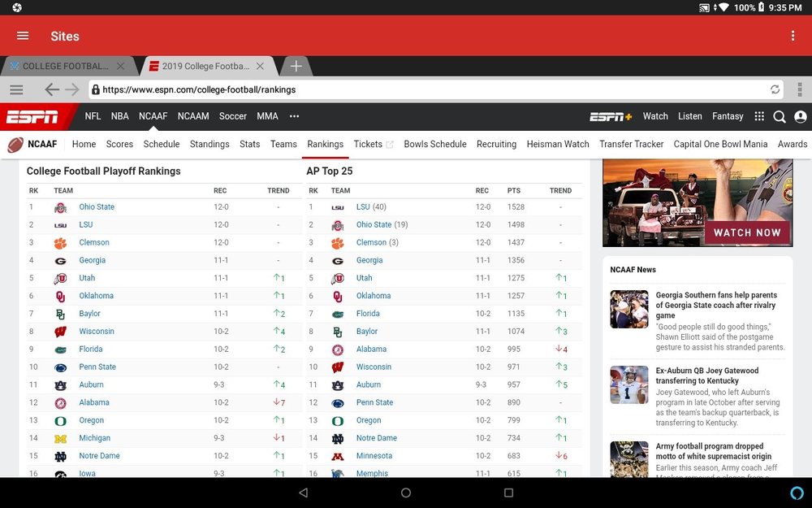812x508 pixels.
Task: Open ESPN search magnifier icon
Action: coord(779,116)
